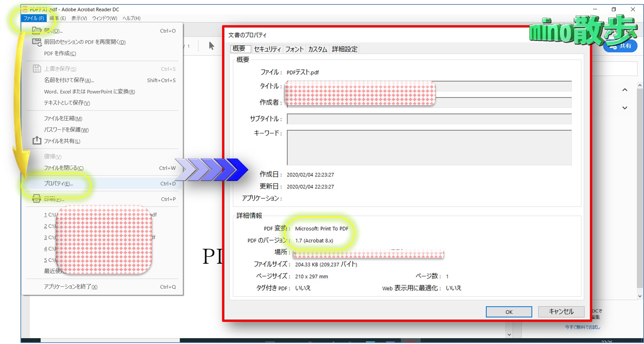The image size is (644, 344).
Task: Click into the サブタイトル field
Action: pyautogui.click(x=429, y=119)
